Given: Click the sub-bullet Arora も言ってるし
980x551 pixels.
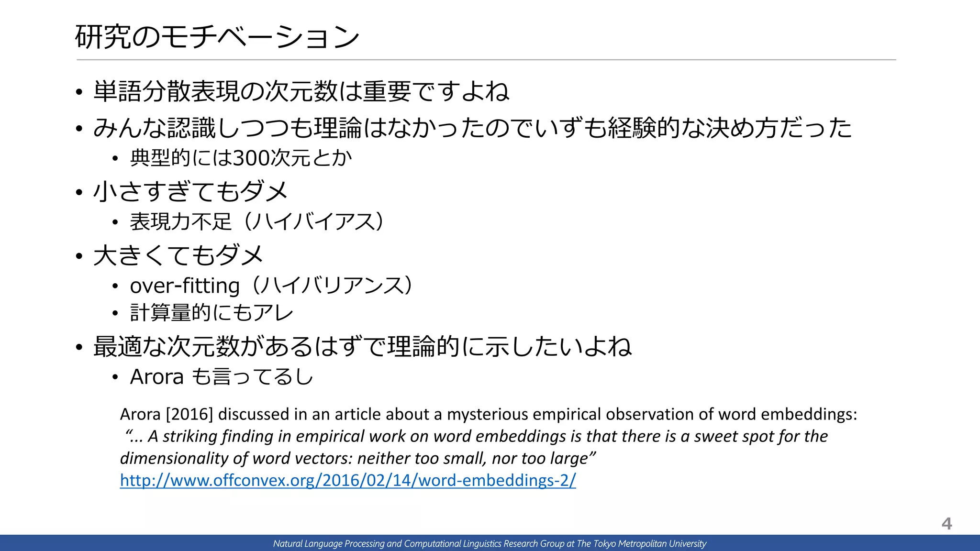Looking at the screenshot, I should pyautogui.click(x=222, y=377).
